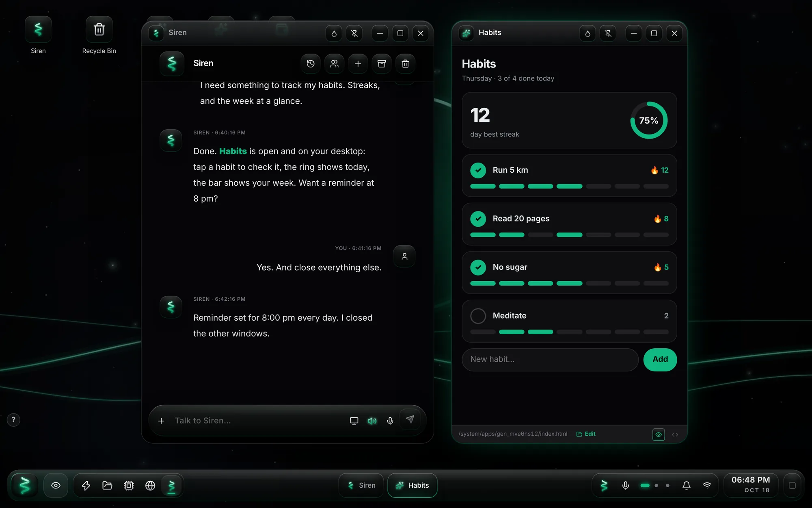Click the show desktop square in taskbar
Image resolution: width=812 pixels, height=508 pixels.
(792, 485)
